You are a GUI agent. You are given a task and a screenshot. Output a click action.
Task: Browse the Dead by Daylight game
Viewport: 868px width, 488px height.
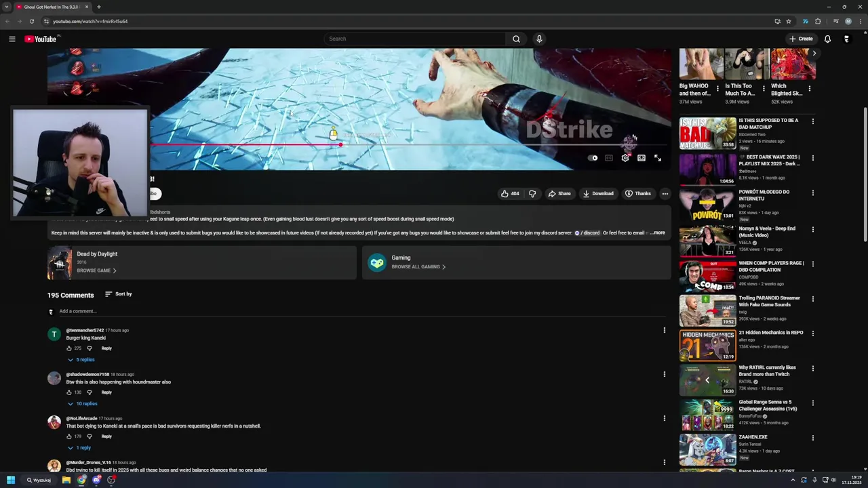(96, 270)
